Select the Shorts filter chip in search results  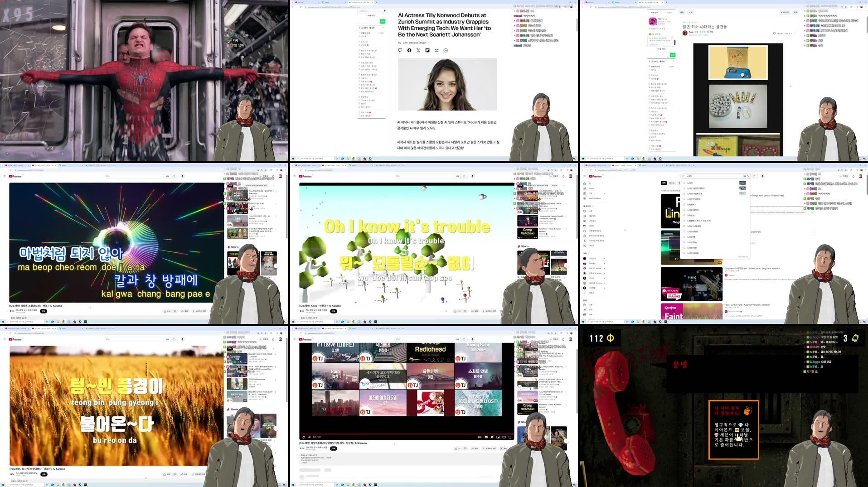click(x=672, y=183)
